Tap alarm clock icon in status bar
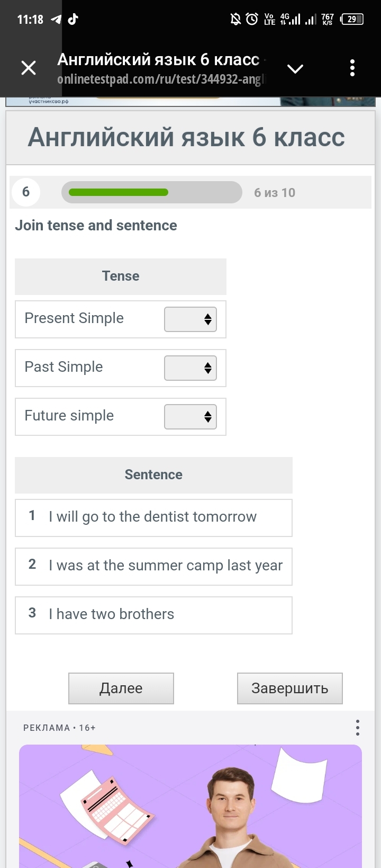This screenshot has width=381, height=868. coord(252,19)
